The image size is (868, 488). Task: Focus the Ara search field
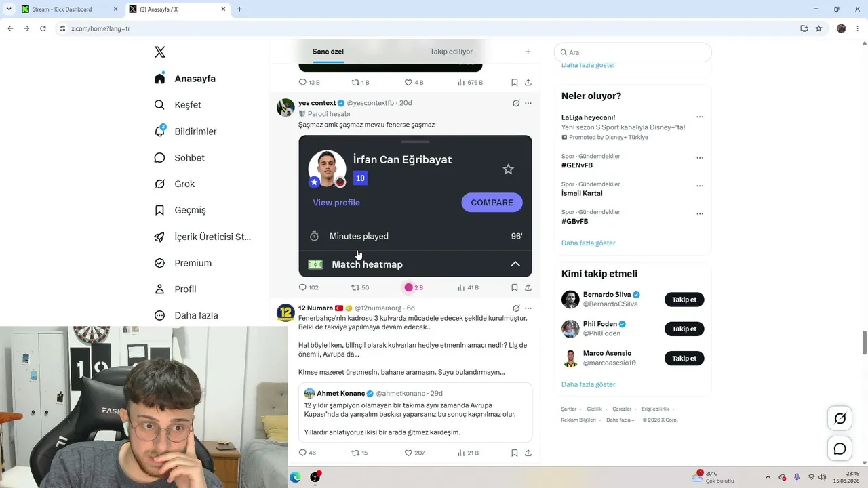pos(633,52)
